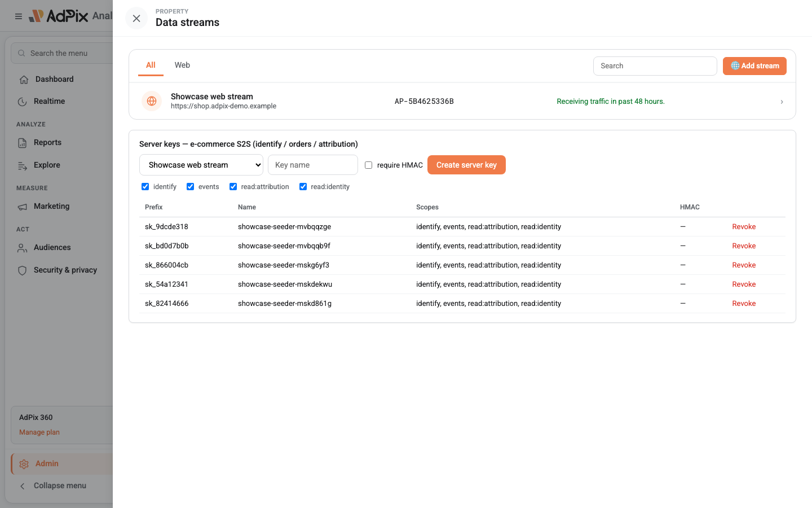Enable the require HMAC checkbox

[x=369, y=165]
